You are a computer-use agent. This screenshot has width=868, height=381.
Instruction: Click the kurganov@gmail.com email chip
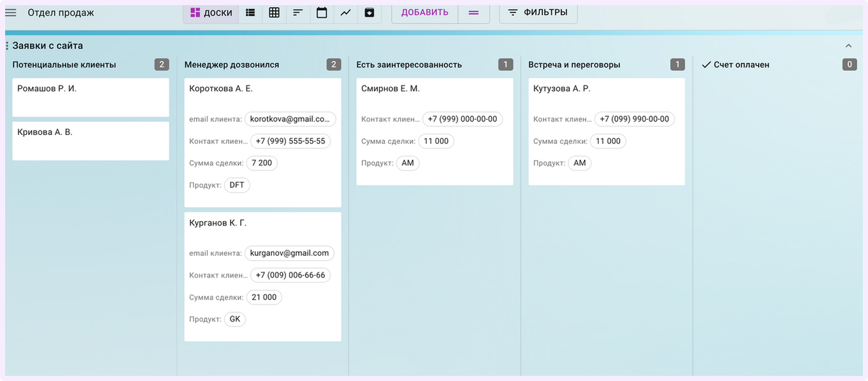pyautogui.click(x=289, y=253)
